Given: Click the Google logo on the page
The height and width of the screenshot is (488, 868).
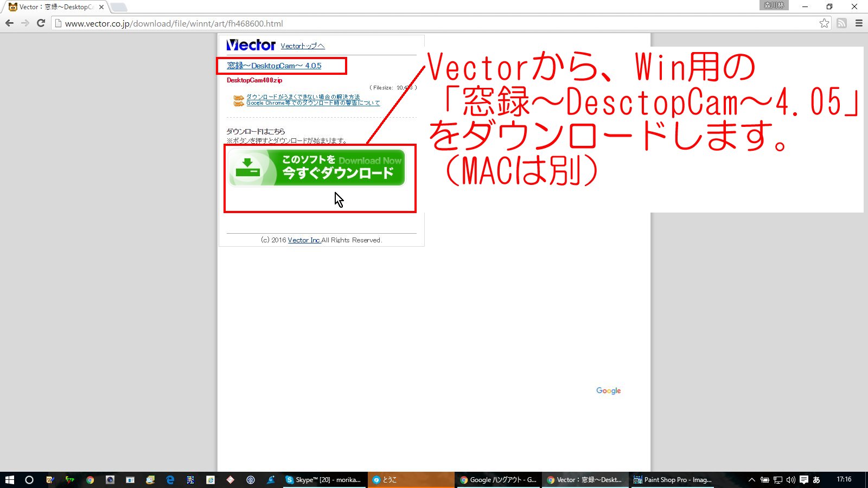Looking at the screenshot, I should point(608,391).
